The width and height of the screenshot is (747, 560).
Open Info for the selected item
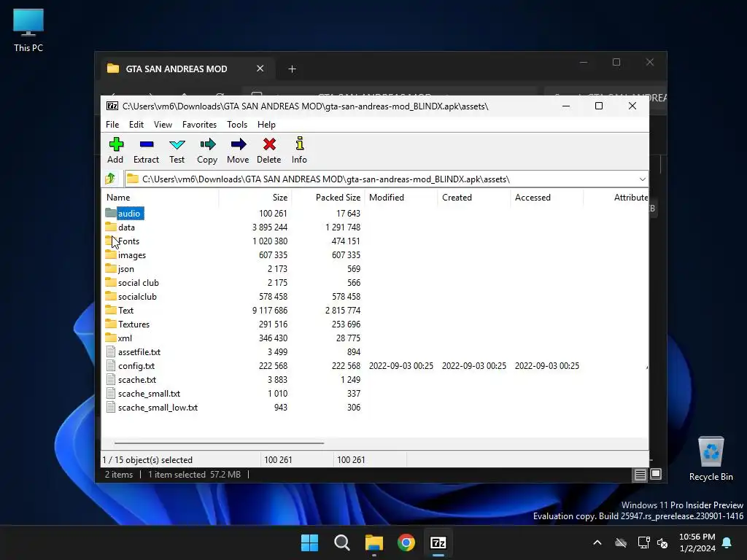point(300,144)
